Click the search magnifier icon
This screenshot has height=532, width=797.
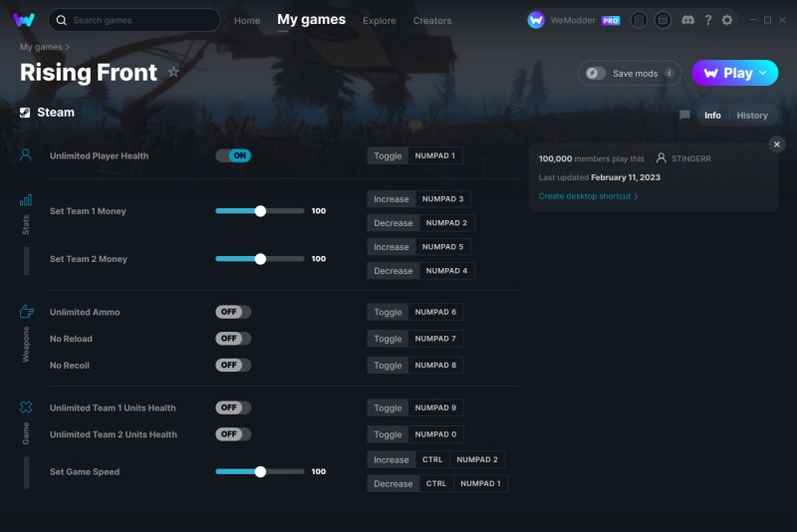[62, 20]
